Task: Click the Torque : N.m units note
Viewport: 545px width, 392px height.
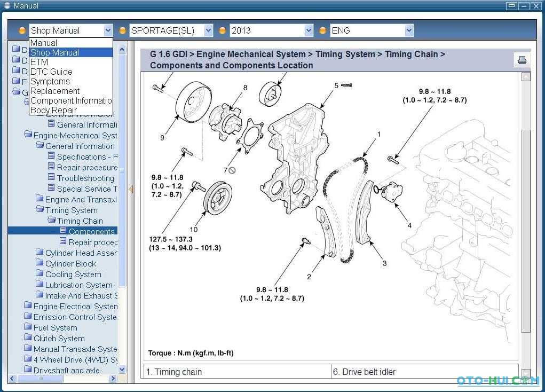Action: point(191,353)
